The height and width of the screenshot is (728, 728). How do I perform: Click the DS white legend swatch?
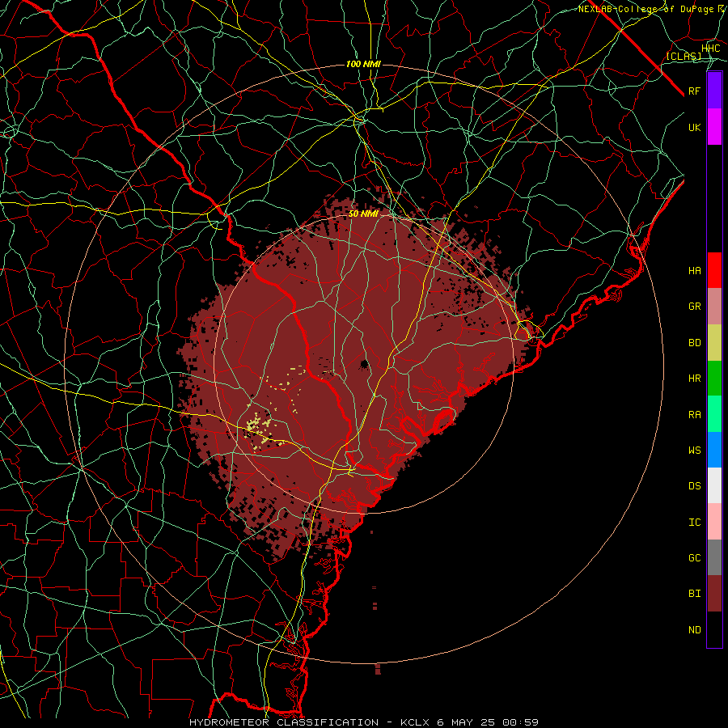714,485
